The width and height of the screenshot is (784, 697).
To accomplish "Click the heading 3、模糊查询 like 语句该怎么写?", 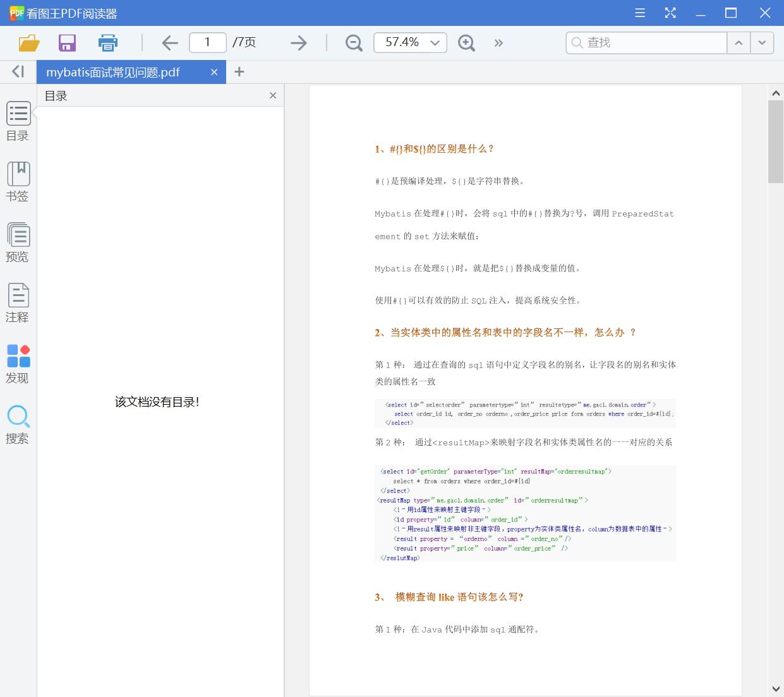I will coord(449,597).
